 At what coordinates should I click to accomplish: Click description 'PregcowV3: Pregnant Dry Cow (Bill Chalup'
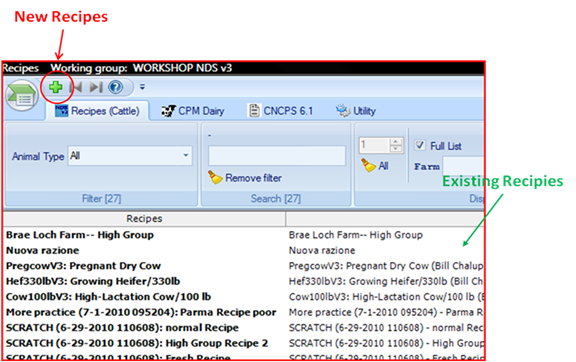pos(386,266)
